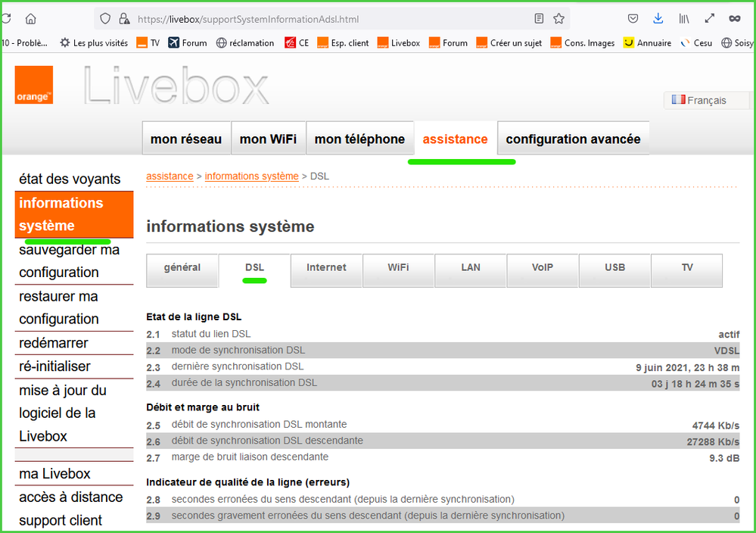Image resolution: width=756 pixels, height=533 pixels.
Task: Click the '4744 Kb/s' upstream rate value
Action: [x=716, y=425]
